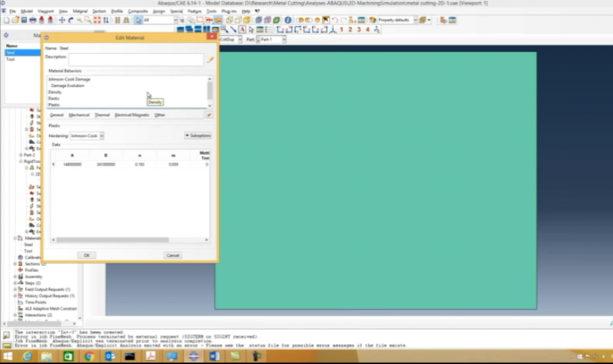Image resolution: width=613 pixels, height=364 pixels.
Task: Apply custom view 4
Action: pyautogui.click(x=368, y=30)
